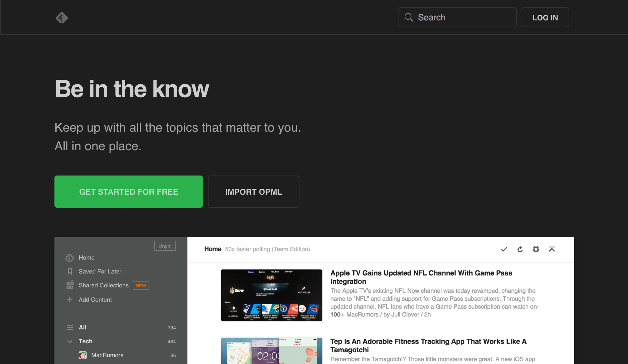The width and height of the screenshot is (628, 364).
Task: Click the search magnifier icon
Action: click(x=409, y=17)
